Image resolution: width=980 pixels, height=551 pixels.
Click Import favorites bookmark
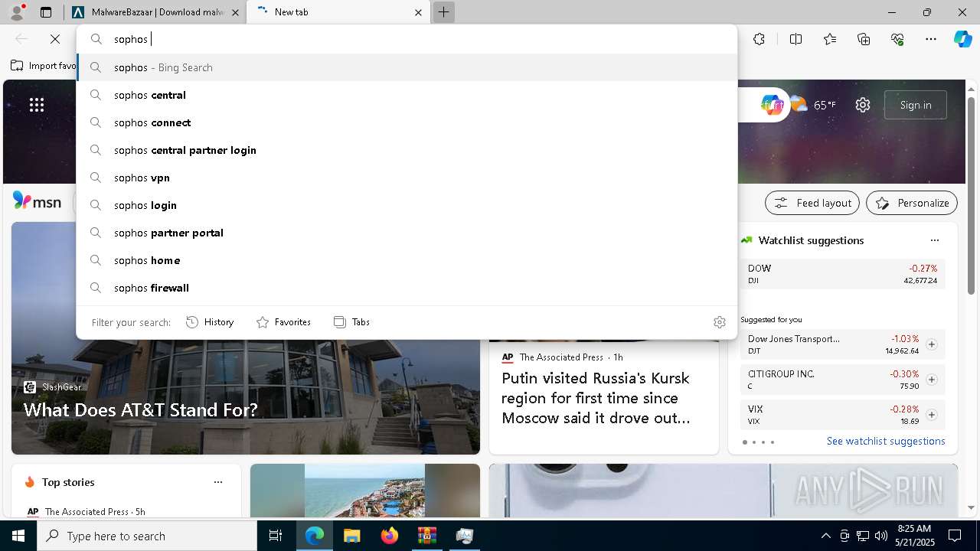coord(44,66)
